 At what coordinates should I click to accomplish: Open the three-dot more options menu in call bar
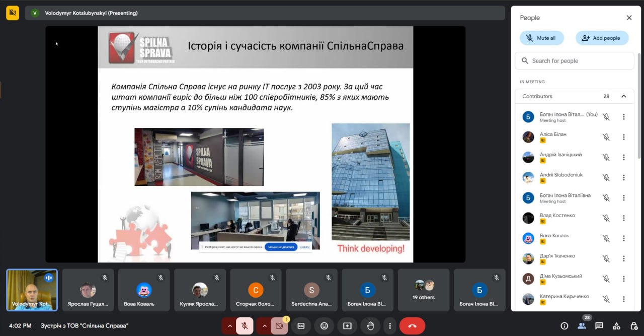pos(389,326)
